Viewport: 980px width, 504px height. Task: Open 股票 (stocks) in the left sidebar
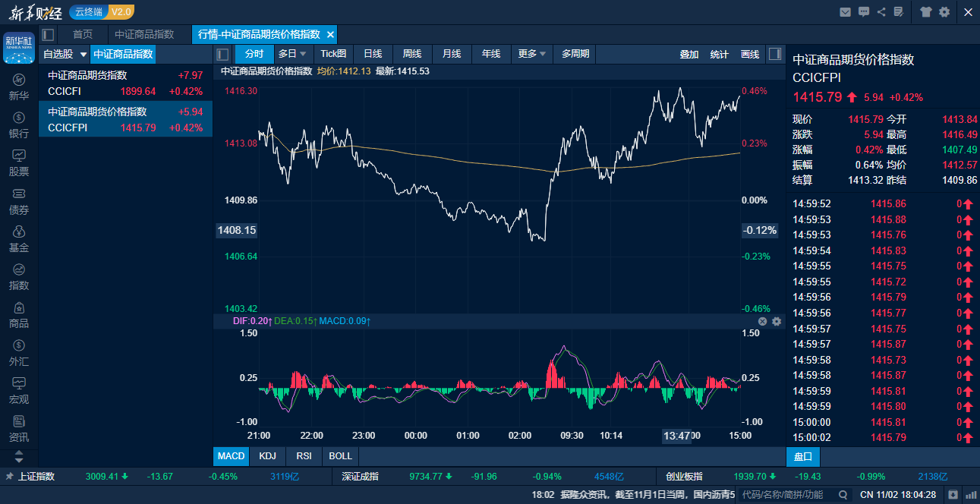click(19, 162)
